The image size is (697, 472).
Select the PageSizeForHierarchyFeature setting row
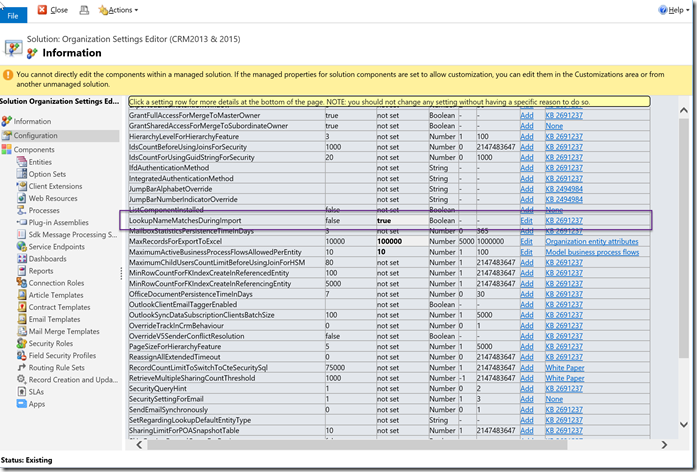coord(389,346)
